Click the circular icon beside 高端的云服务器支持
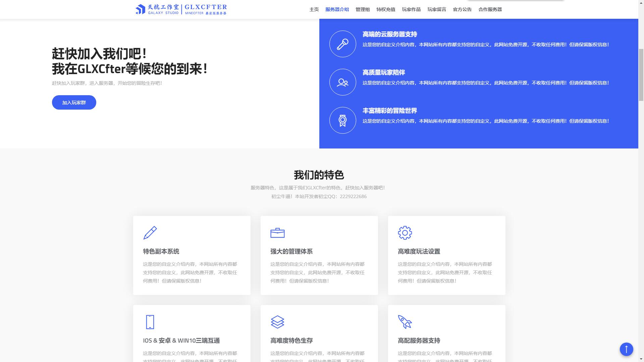644x362 pixels. (342, 44)
